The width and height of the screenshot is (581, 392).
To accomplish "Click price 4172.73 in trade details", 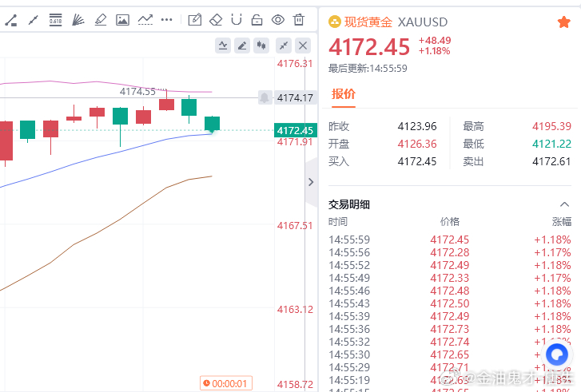I will point(449,329).
